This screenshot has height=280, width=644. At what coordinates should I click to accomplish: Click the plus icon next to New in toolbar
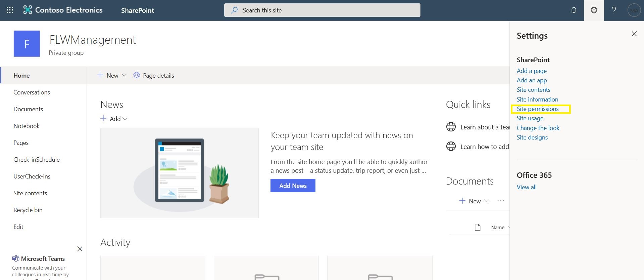point(100,75)
